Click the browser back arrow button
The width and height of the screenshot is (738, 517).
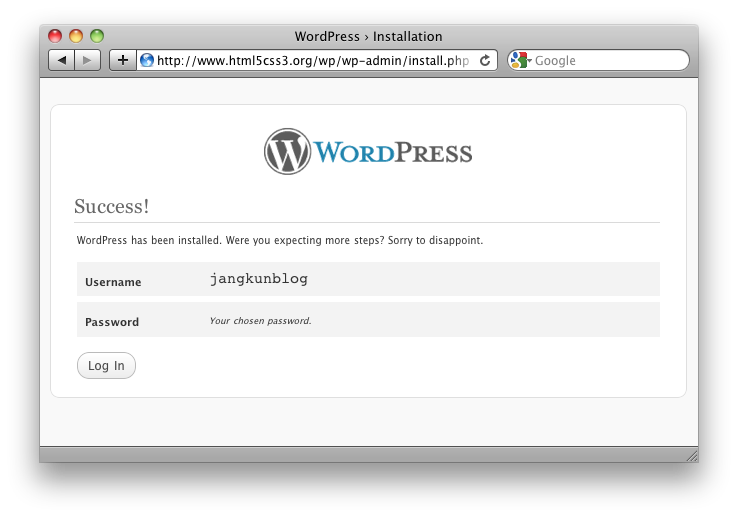tap(61, 60)
